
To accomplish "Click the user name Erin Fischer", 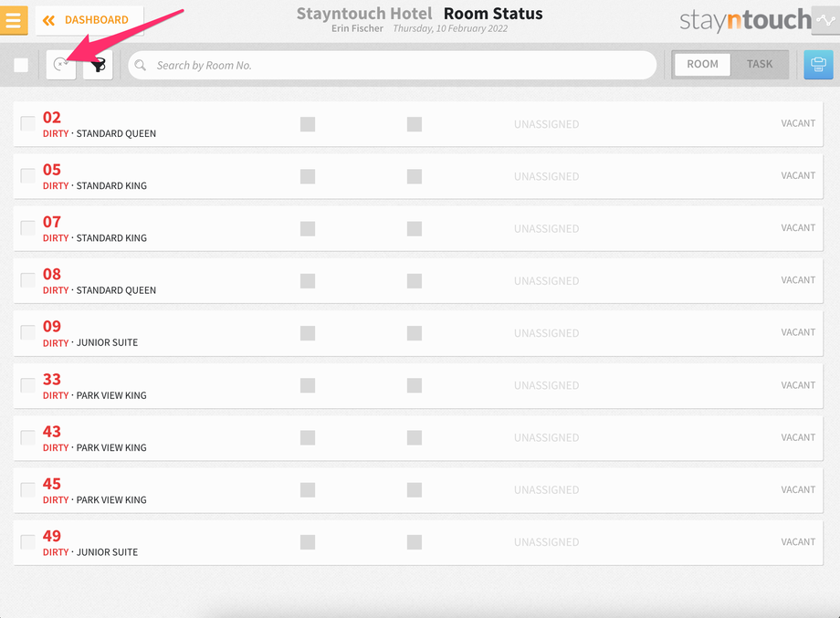I will (357, 28).
